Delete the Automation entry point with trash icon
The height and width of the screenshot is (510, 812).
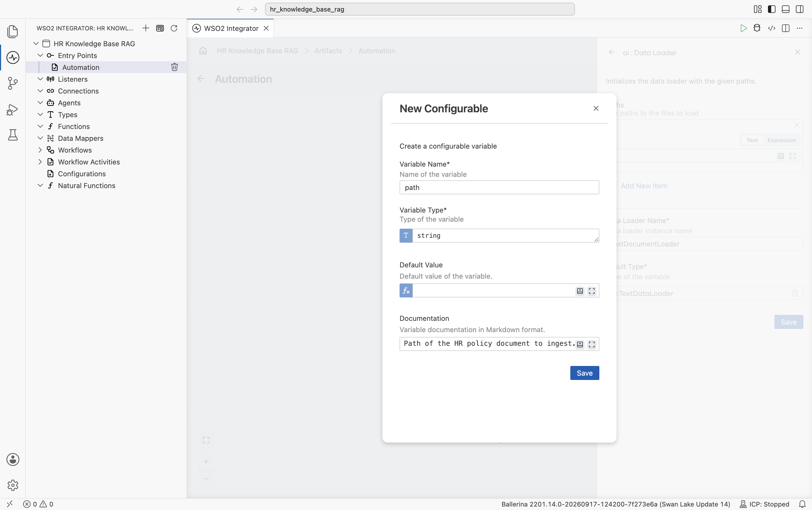174,67
